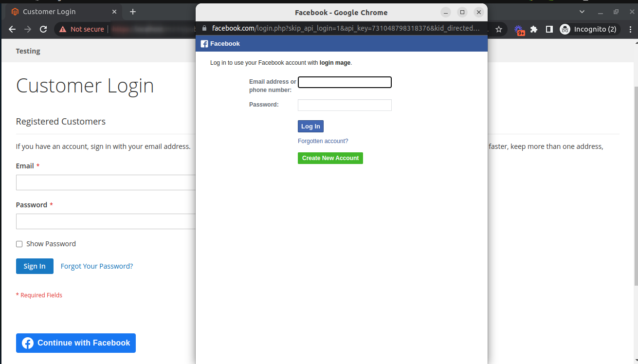Open the Extensions puzzle icon

point(534,29)
